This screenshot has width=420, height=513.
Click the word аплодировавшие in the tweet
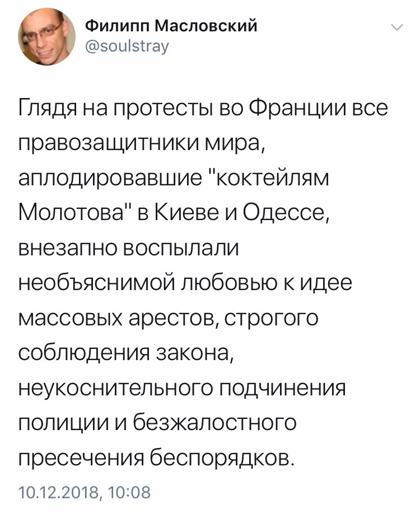110,180
